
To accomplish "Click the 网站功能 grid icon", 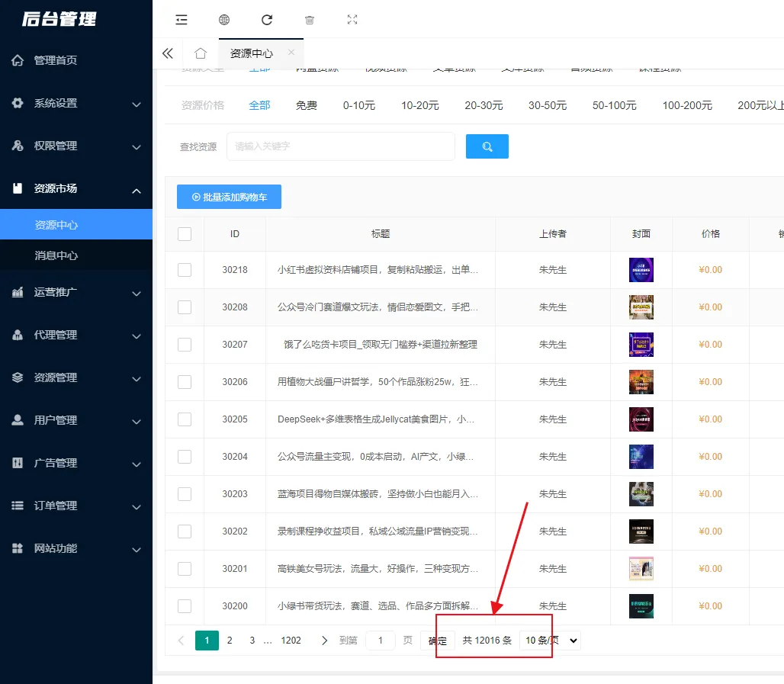I will pyautogui.click(x=18, y=548).
